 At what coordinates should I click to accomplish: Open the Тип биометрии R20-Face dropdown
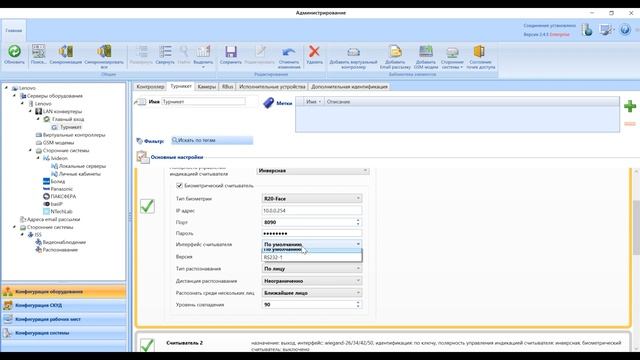click(311, 198)
